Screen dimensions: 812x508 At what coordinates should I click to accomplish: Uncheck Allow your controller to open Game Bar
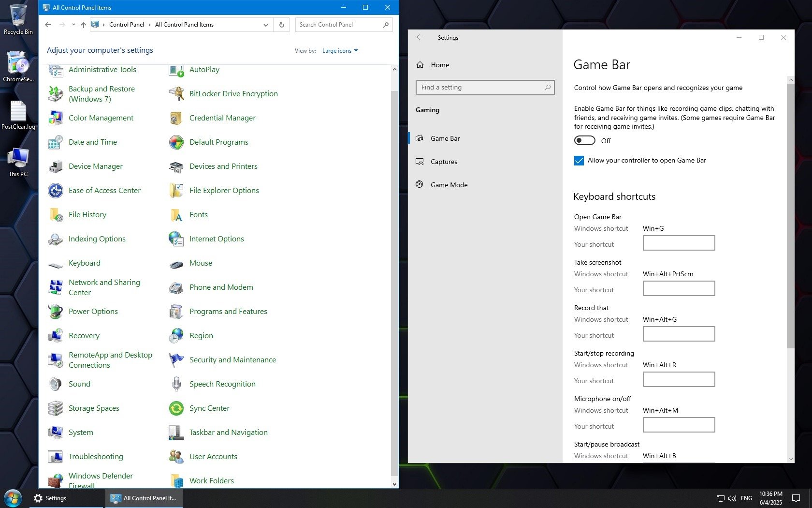(579, 161)
